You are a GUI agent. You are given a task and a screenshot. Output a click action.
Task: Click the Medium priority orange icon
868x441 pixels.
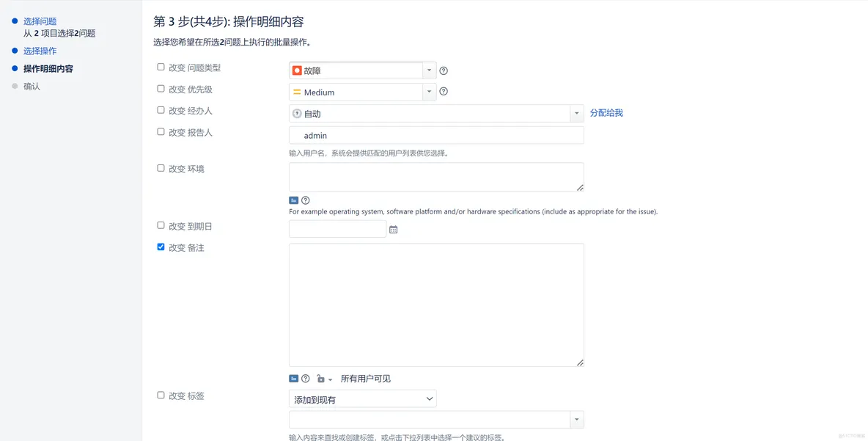click(297, 92)
